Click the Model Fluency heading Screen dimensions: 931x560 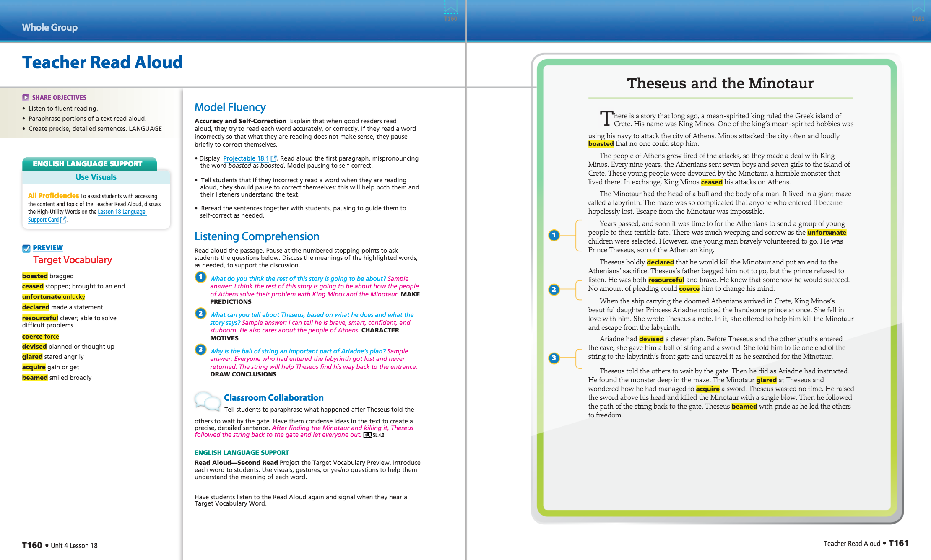click(x=230, y=107)
